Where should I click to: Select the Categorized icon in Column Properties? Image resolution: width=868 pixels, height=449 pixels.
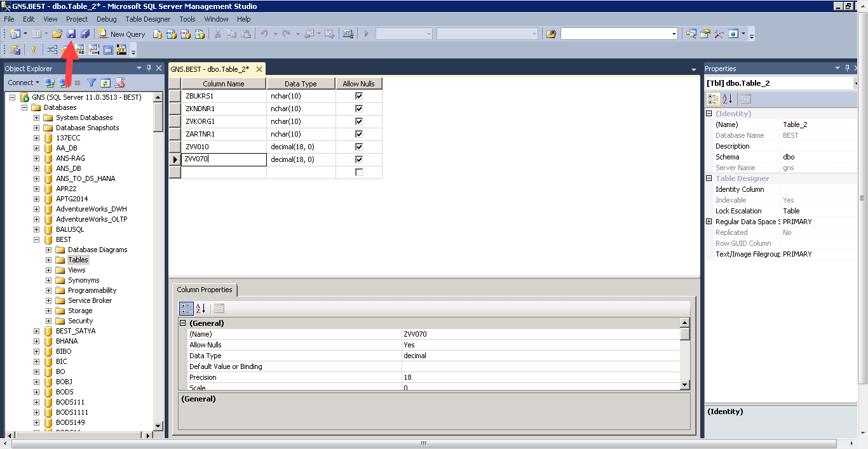tap(186, 309)
